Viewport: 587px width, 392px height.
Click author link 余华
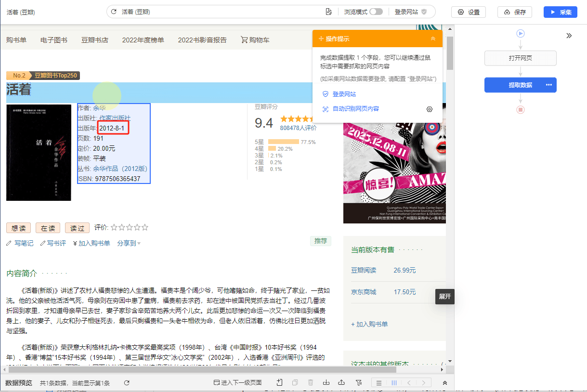pyautogui.click(x=99, y=108)
